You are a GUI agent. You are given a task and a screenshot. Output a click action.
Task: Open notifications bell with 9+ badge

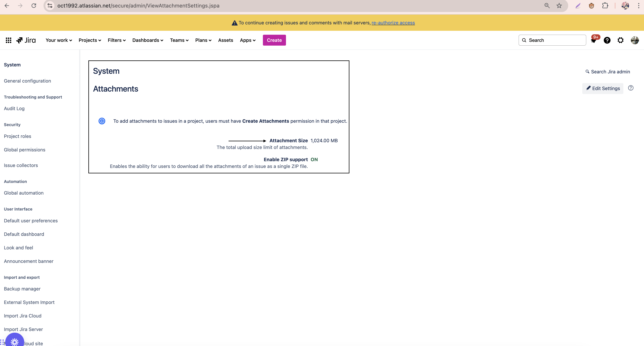point(594,40)
